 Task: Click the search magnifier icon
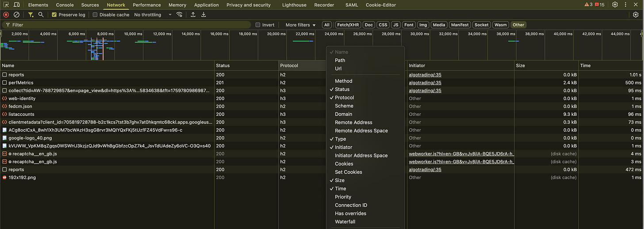41,15
